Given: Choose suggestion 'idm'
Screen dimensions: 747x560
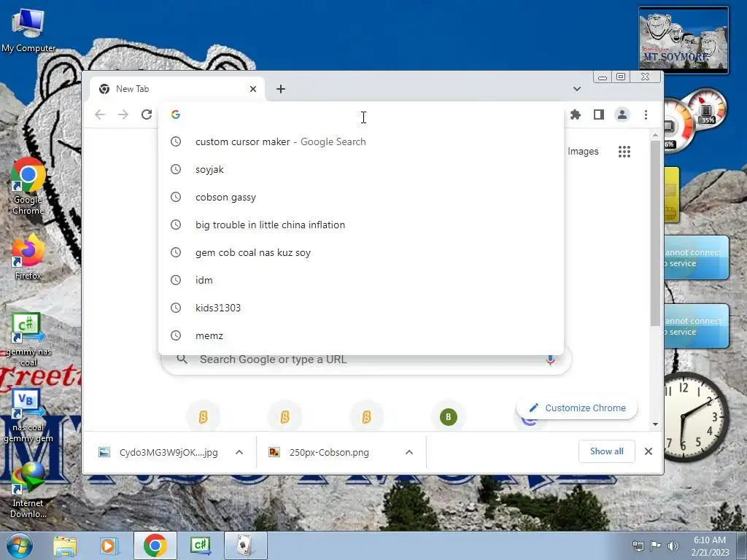Looking at the screenshot, I should [x=360, y=280].
